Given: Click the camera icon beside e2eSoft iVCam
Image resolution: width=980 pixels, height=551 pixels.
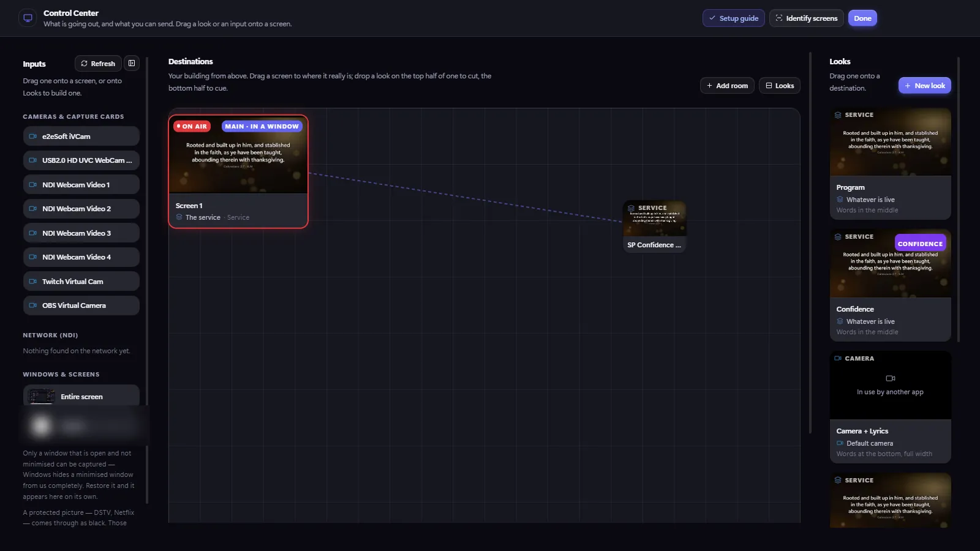Looking at the screenshot, I should point(33,137).
